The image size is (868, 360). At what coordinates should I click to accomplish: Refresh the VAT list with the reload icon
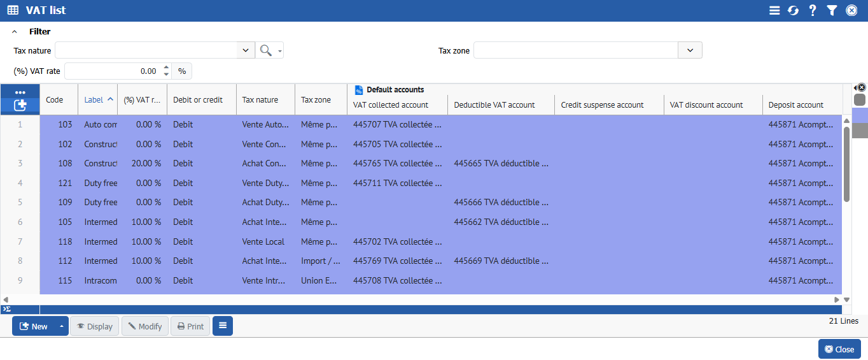793,10
